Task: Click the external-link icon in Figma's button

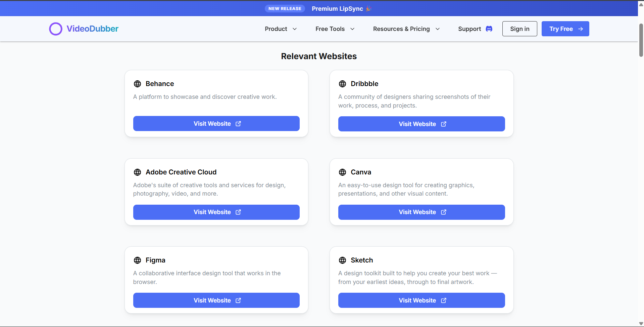Action: (238, 300)
